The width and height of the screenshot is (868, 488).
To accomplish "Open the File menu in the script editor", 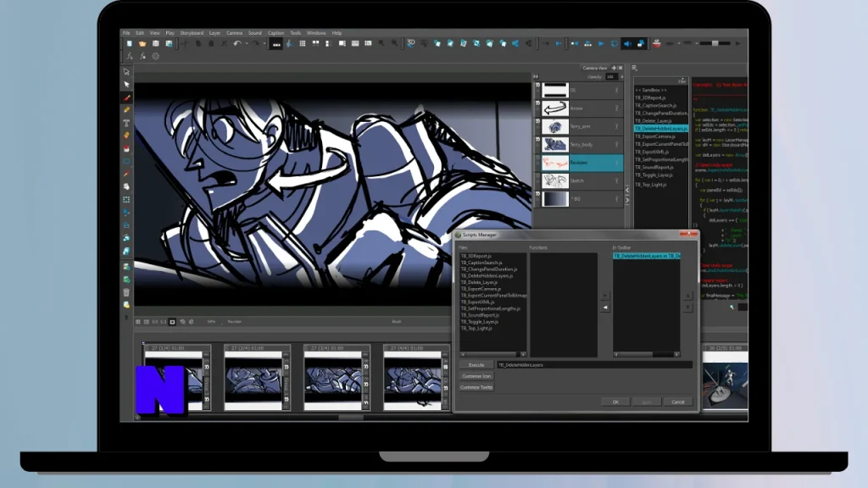I will (x=682, y=81).
